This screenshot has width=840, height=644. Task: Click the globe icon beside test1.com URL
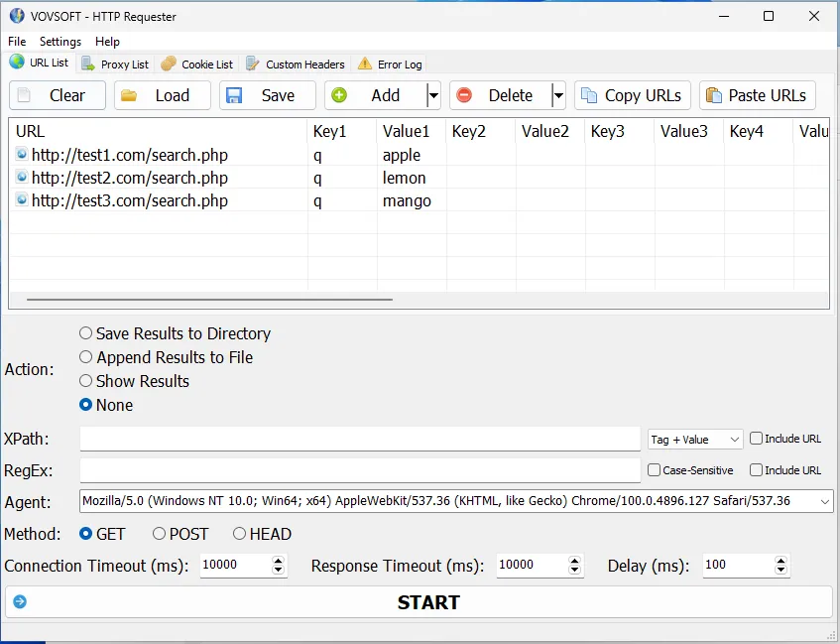(x=22, y=155)
